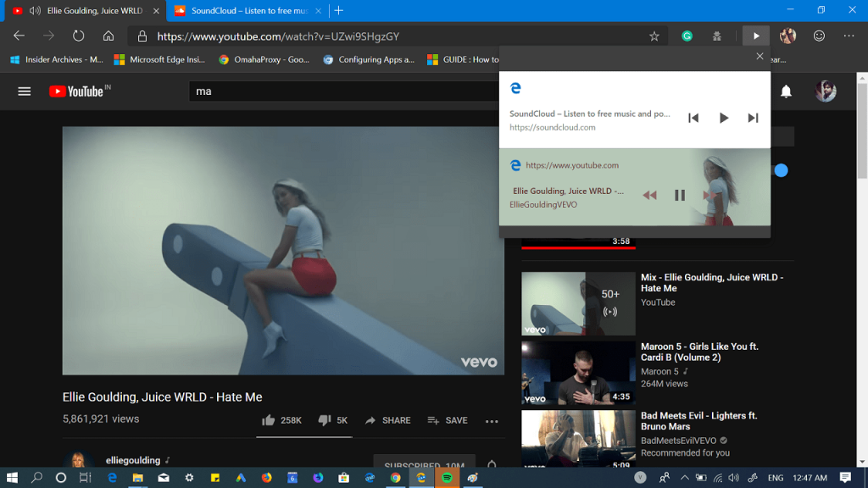The image size is (868, 488).
Task: Click the Hate Me video player
Action: [283, 251]
